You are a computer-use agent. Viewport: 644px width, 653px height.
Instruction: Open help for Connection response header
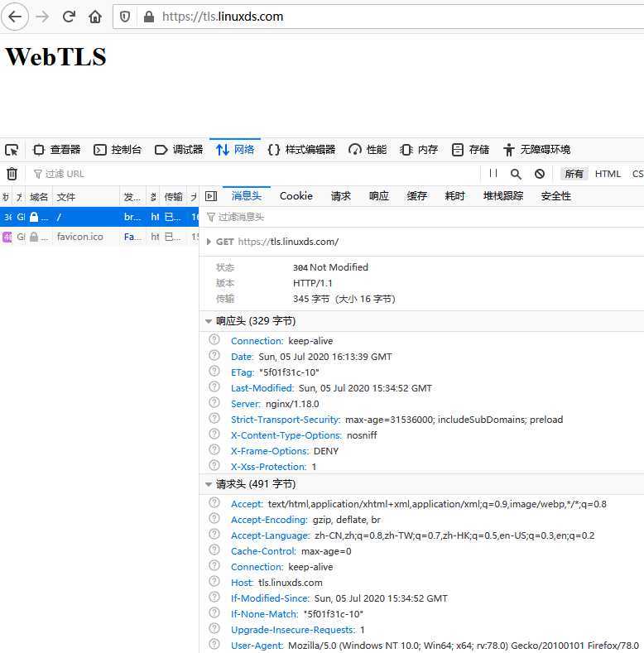(214, 340)
